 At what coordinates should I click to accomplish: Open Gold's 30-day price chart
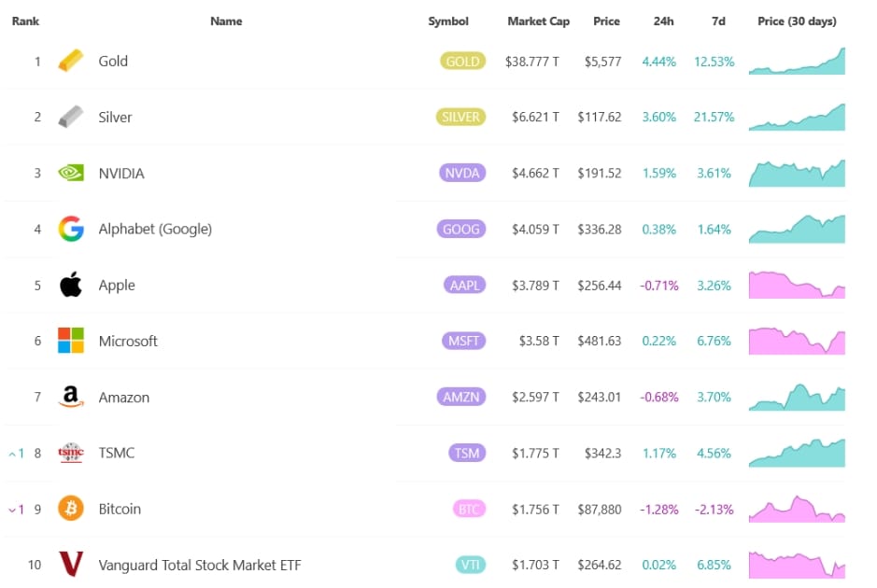pos(797,62)
